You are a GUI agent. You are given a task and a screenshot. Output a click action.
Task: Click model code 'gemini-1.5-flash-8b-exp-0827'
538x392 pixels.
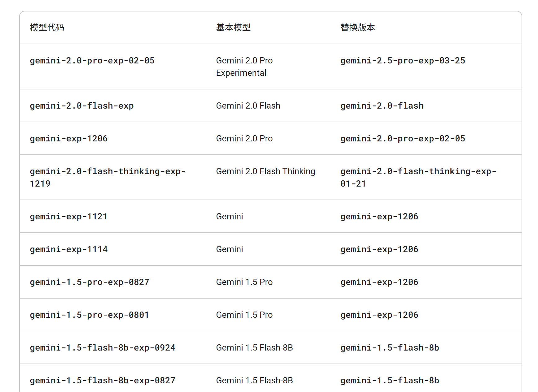click(x=103, y=381)
